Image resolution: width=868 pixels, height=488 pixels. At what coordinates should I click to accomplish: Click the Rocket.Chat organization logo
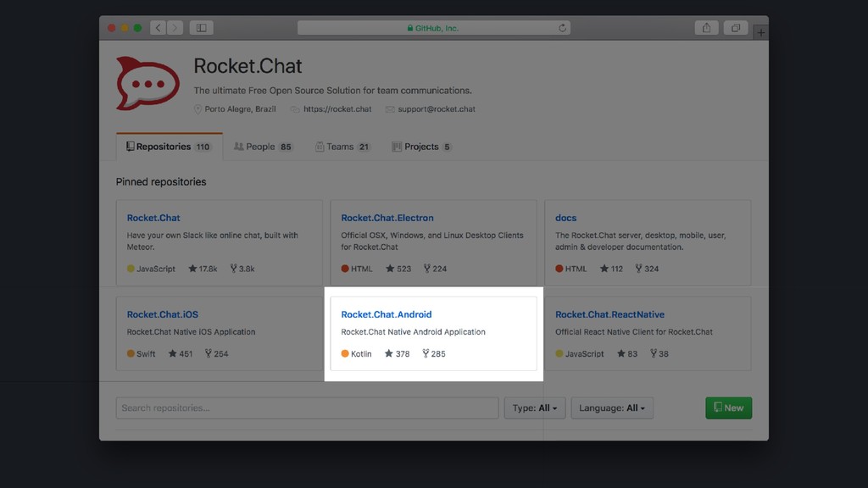click(x=147, y=83)
